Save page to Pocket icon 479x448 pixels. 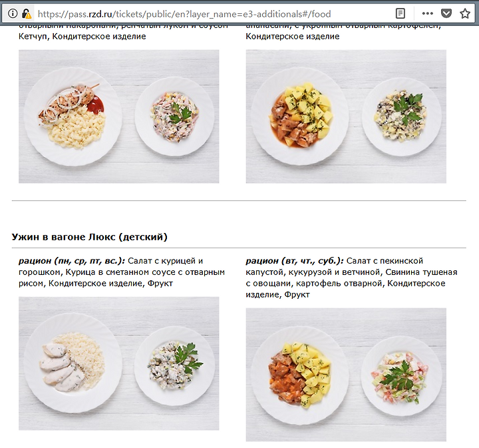446,13
